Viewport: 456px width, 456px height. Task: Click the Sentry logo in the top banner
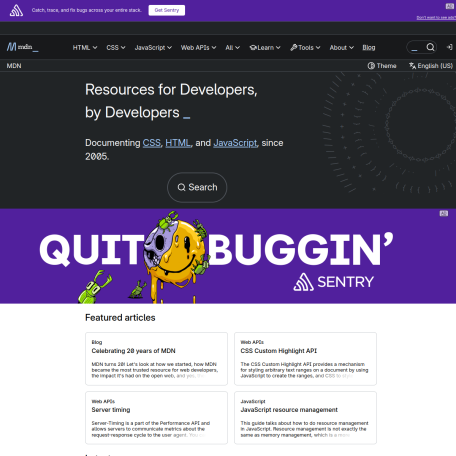16,10
